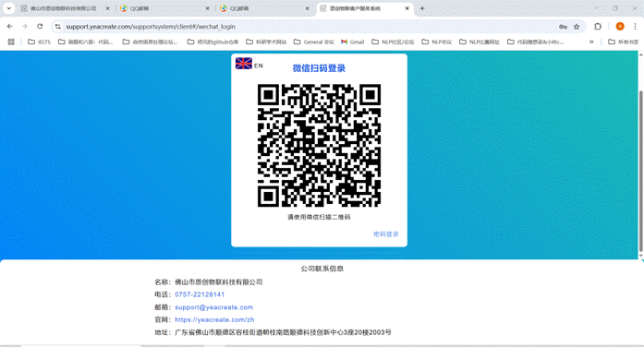The image size is (644, 347).
Task: Open the 所有书签 all bookmarks folder
Action: (x=624, y=42)
